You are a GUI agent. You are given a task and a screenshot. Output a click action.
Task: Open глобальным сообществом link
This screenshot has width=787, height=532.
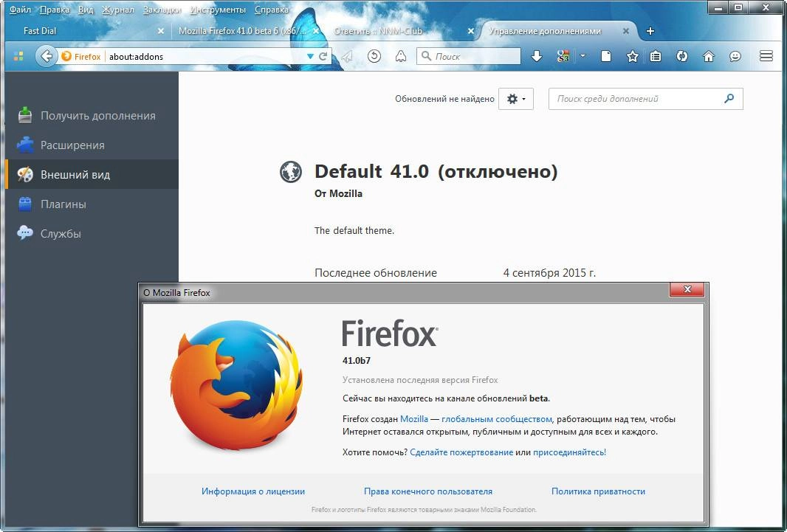coord(496,418)
